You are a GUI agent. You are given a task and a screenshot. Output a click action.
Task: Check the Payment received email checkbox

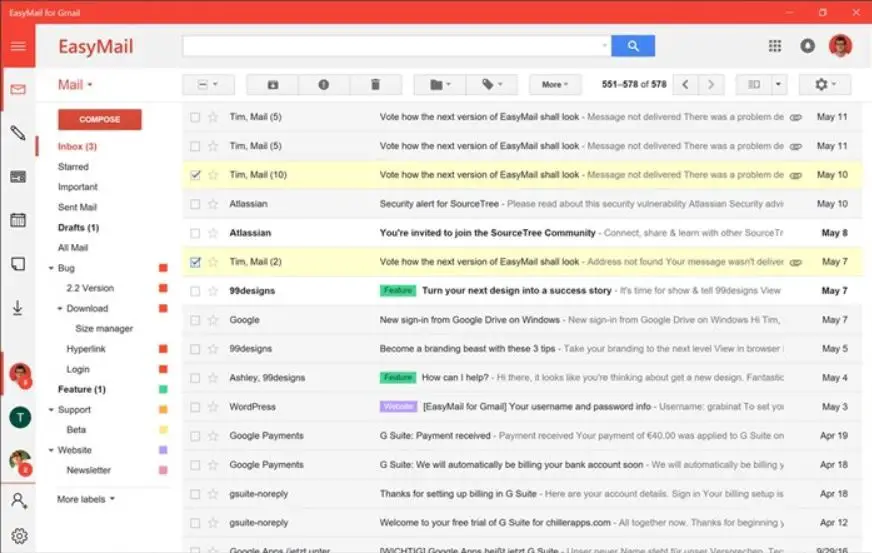pyautogui.click(x=195, y=436)
